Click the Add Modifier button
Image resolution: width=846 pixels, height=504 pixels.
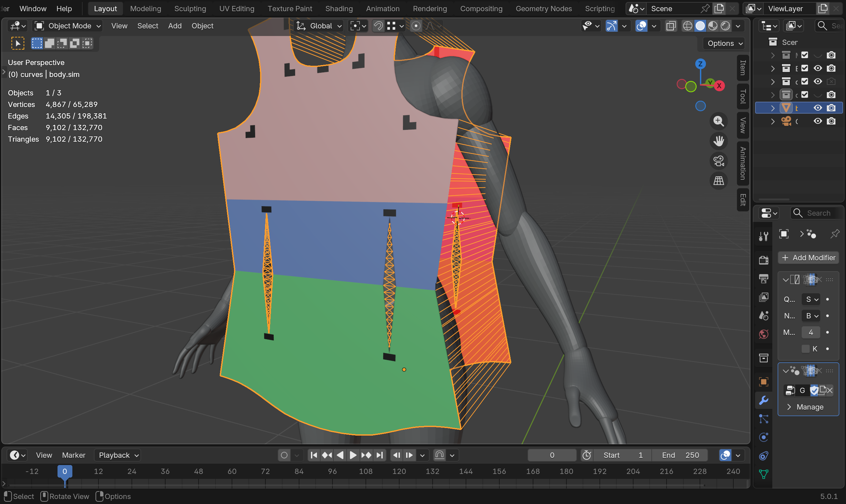[x=808, y=258]
